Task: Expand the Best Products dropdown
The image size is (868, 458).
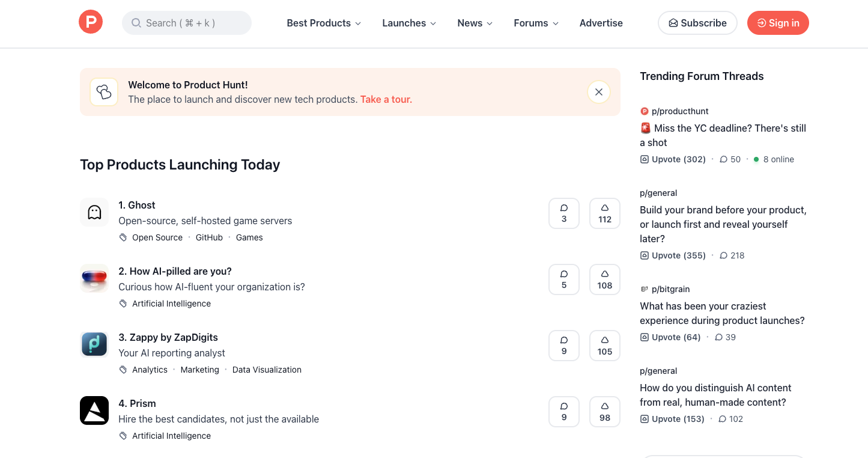Action: [324, 23]
